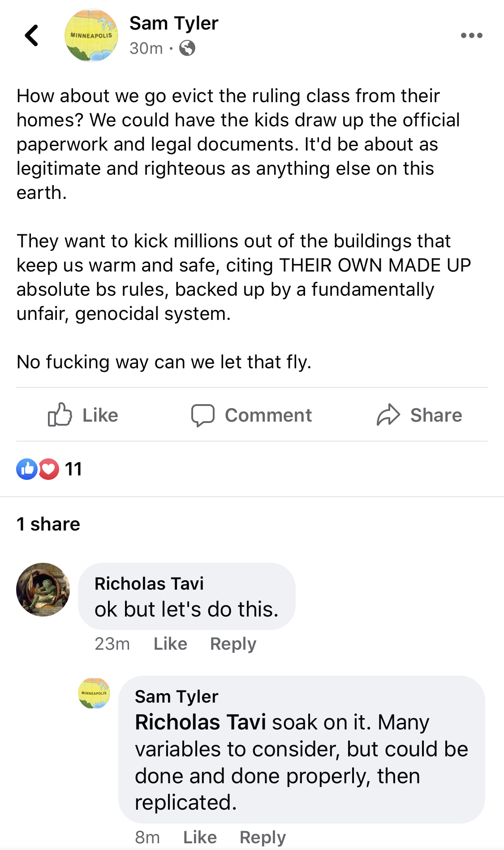
Task: Open the 1 share details
Action: [48, 524]
